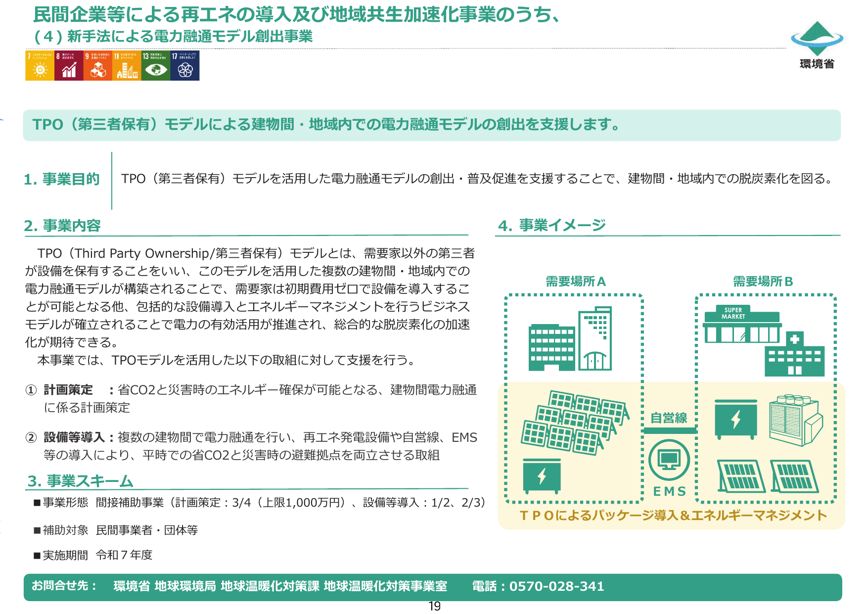Click the EMS text label
The height and width of the screenshot is (614, 868).
(x=670, y=491)
